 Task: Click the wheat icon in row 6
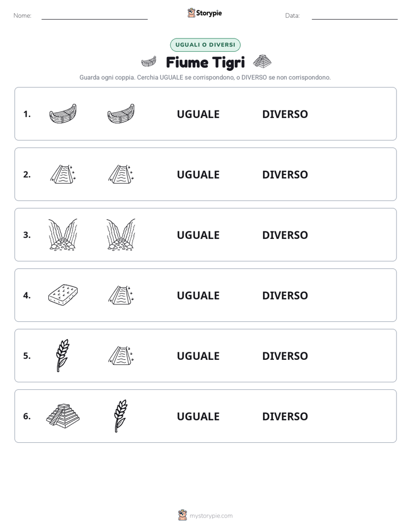[x=121, y=416]
